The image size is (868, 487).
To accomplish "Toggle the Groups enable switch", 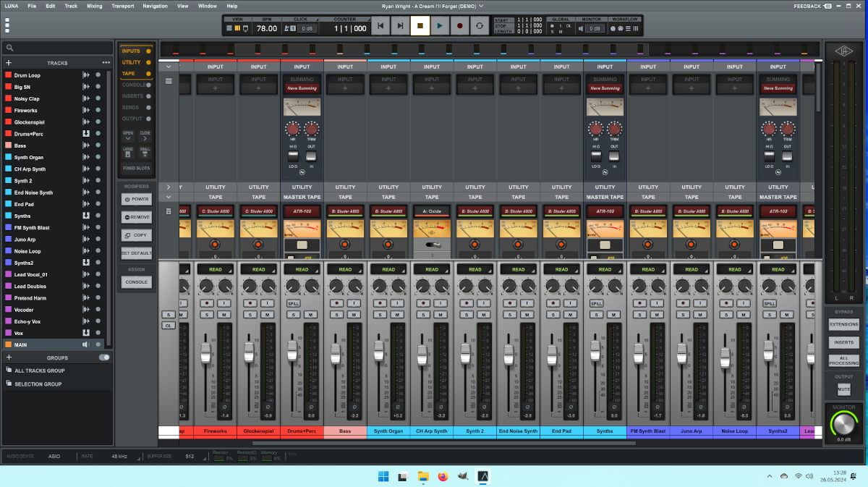I will pyautogui.click(x=104, y=357).
